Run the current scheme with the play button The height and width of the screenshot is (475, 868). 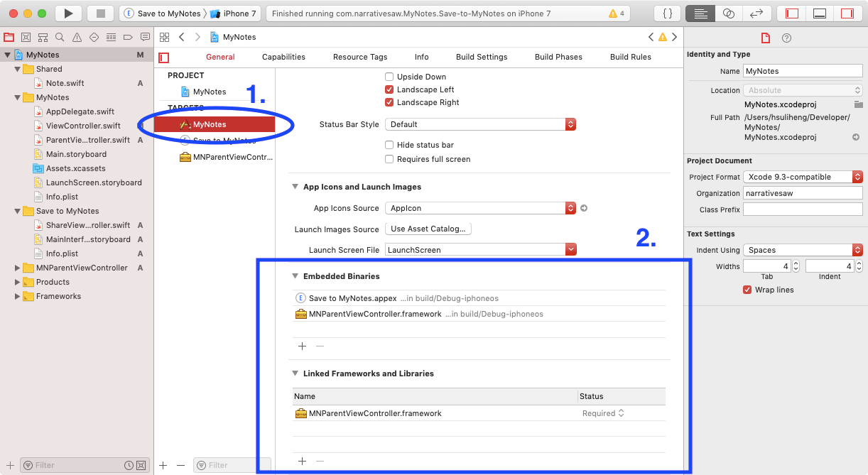coord(68,13)
